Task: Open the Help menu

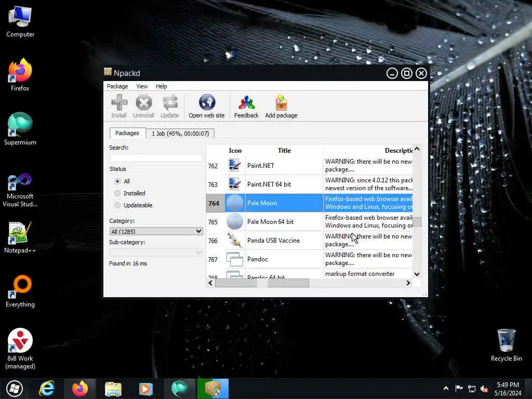Action: point(161,86)
